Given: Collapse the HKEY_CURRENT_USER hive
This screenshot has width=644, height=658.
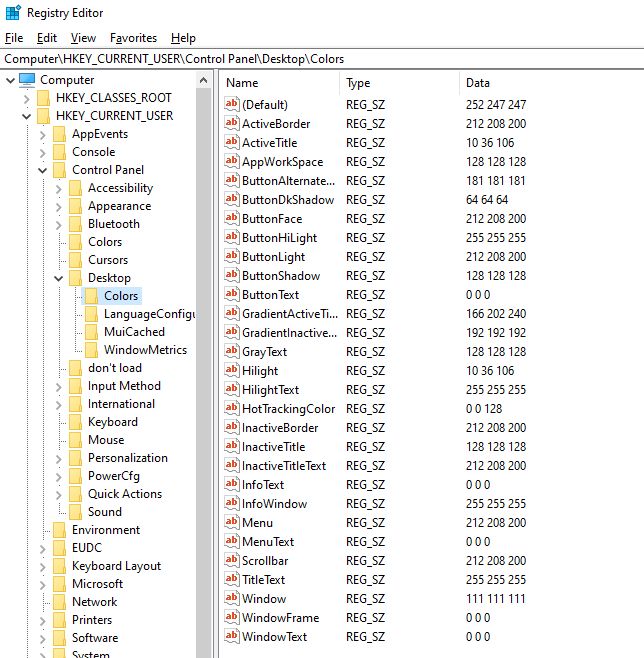Looking at the screenshot, I should [x=26, y=116].
